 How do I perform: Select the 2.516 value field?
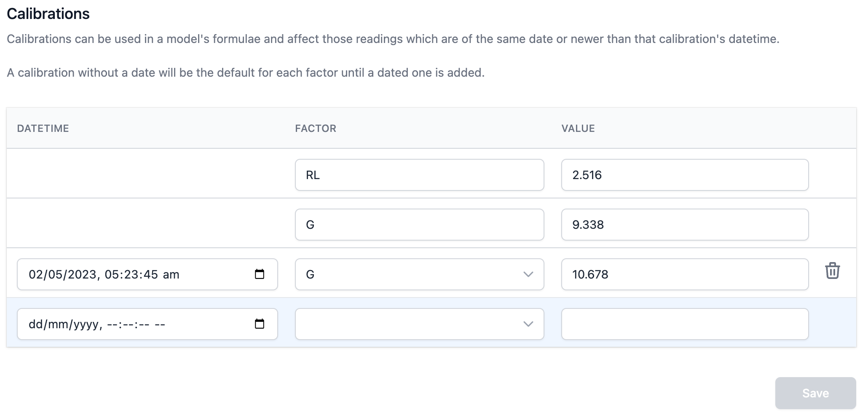click(x=685, y=175)
